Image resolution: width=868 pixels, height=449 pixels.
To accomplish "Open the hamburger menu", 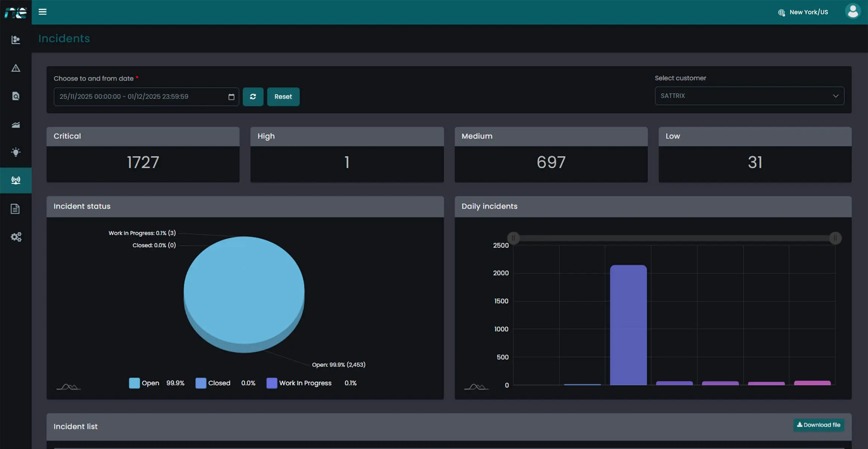I will coord(43,12).
